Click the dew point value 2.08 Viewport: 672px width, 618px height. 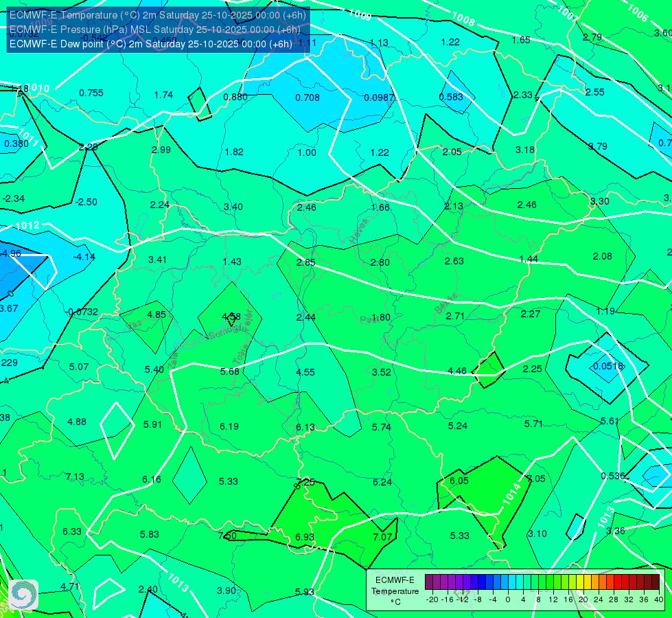(602, 256)
